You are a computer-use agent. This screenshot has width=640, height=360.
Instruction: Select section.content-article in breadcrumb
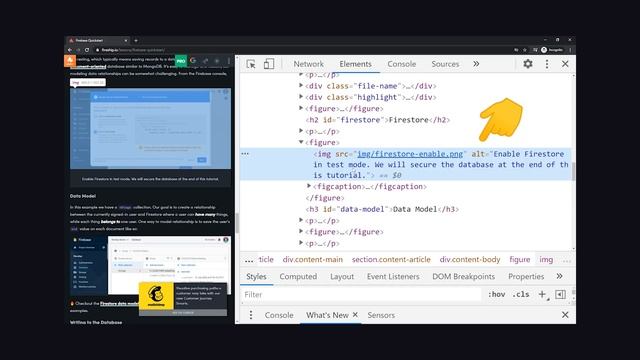click(391, 259)
